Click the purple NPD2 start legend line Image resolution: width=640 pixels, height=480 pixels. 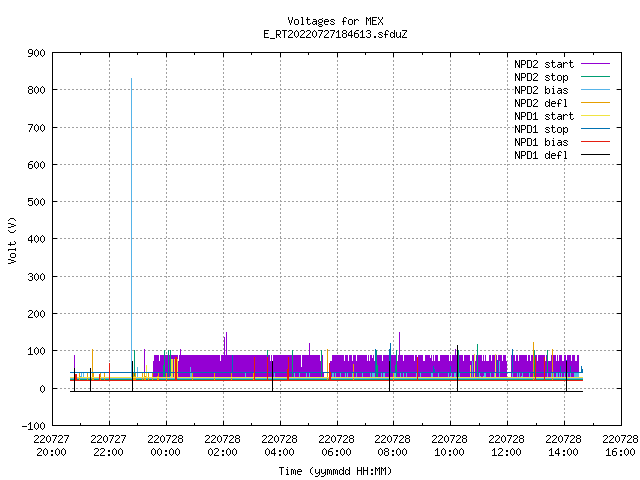click(595, 64)
